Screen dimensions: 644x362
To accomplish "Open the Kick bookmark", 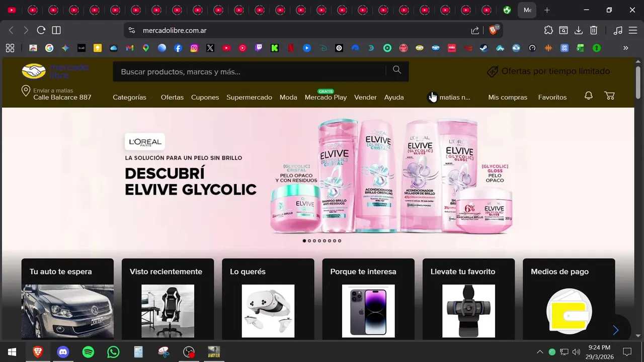I will (x=275, y=48).
